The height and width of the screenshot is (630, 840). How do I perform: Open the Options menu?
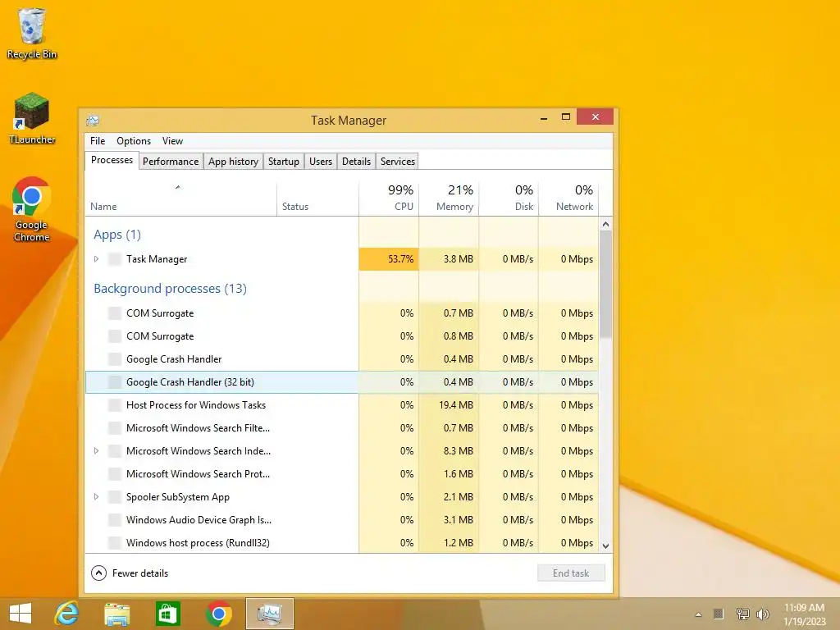point(134,141)
